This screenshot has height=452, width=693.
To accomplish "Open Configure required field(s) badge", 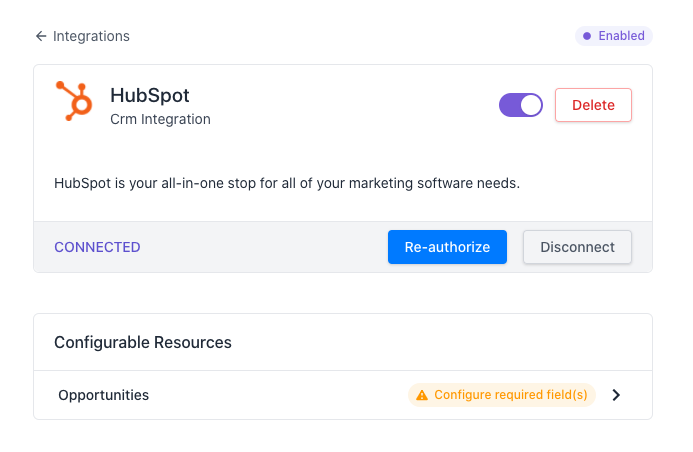I will 502,395.
